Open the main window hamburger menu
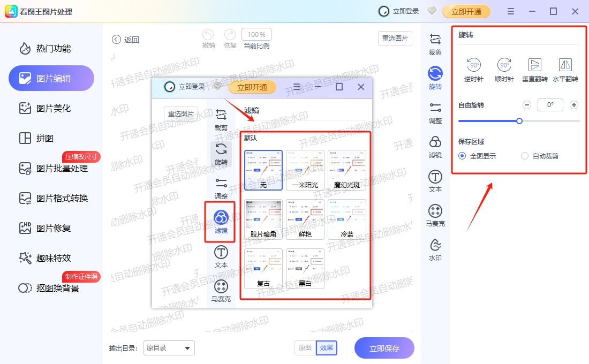The image size is (589, 364). coord(510,11)
